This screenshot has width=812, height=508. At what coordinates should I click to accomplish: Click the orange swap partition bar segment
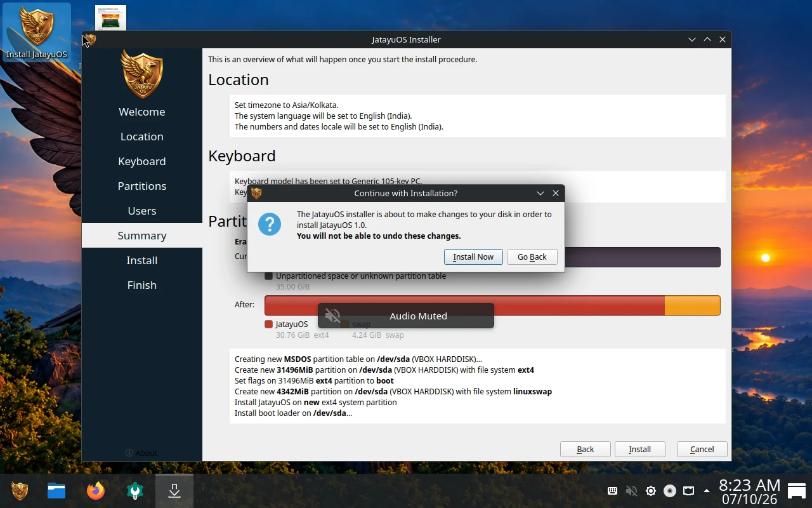pos(693,305)
